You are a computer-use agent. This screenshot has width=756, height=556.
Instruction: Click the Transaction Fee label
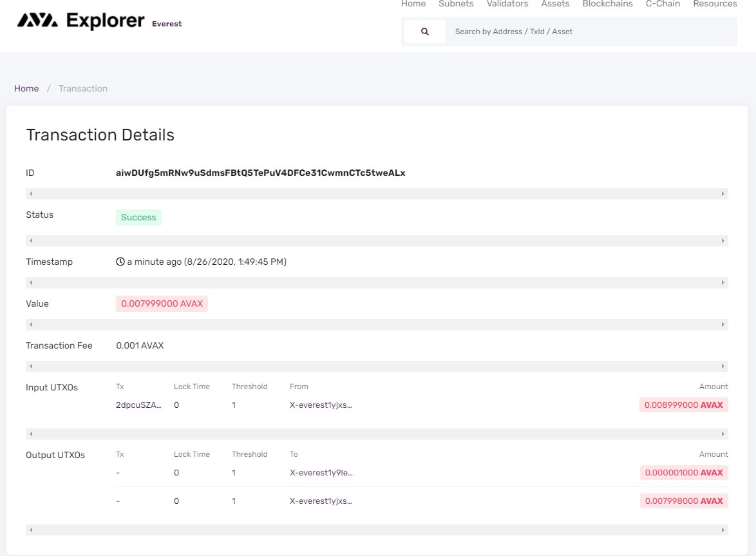(59, 345)
